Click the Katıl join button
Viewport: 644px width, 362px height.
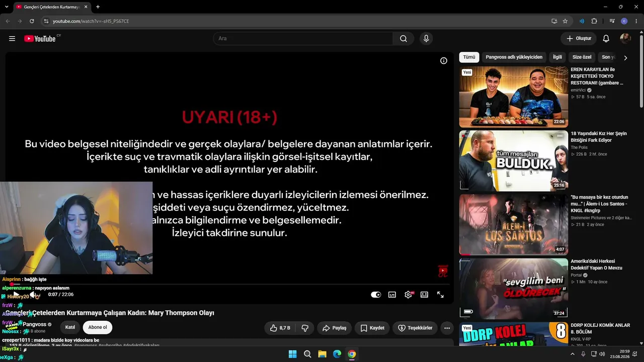(x=70, y=327)
